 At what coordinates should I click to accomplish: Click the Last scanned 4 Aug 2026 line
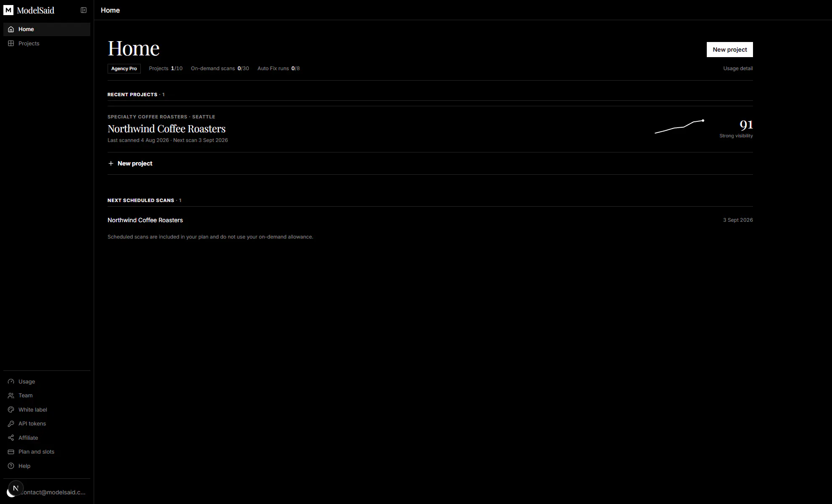click(168, 140)
